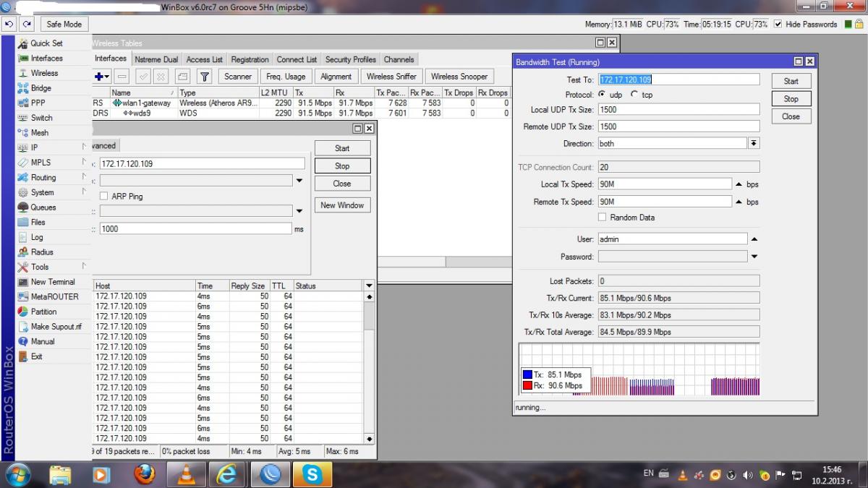Open Queues from the sidebar
Viewport: 868px width, 488px height.
pos(43,207)
